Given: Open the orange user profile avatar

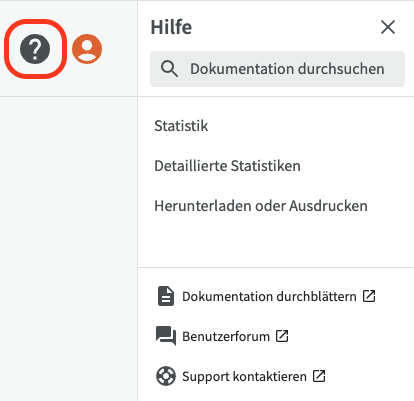Looking at the screenshot, I should [x=87, y=49].
